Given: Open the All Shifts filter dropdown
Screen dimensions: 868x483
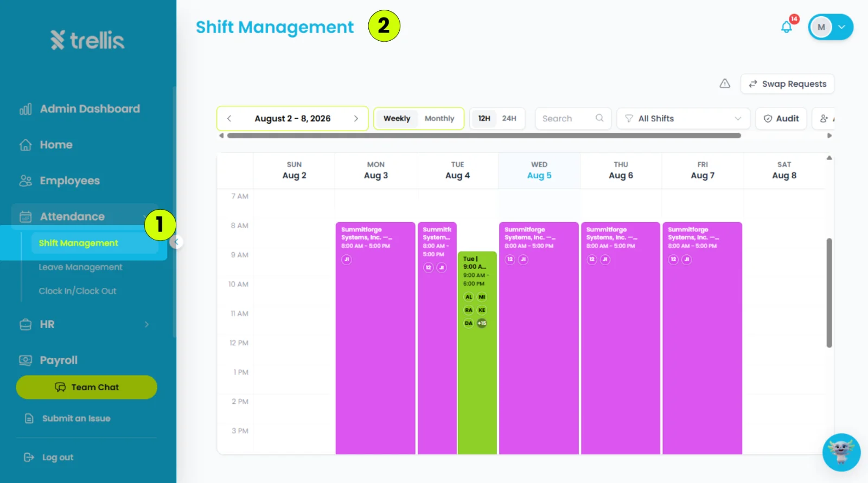Looking at the screenshot, I should click(x=683, y=118).
